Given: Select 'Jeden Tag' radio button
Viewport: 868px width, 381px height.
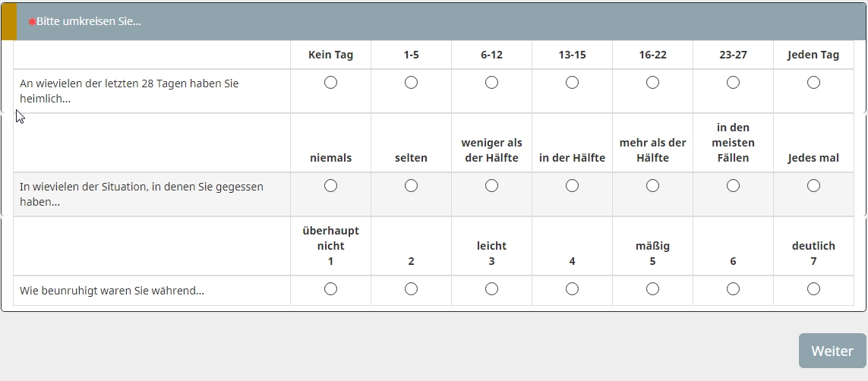Looking at the screenshot, I should (813, 83).
